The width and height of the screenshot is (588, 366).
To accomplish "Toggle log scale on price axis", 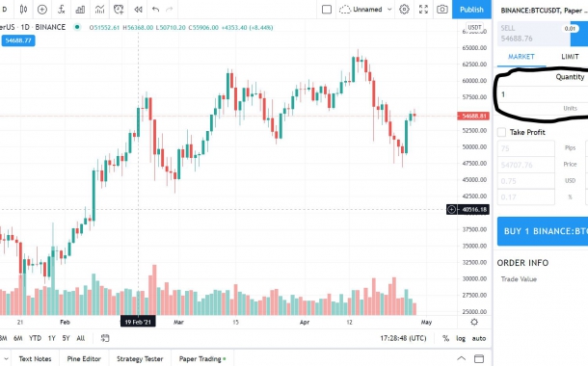I will 461,338.
